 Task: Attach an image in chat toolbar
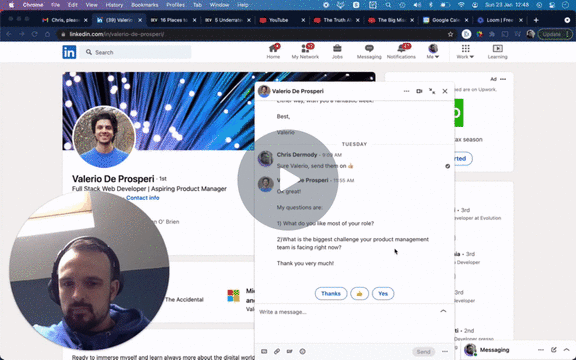click(x=264, y=352)
